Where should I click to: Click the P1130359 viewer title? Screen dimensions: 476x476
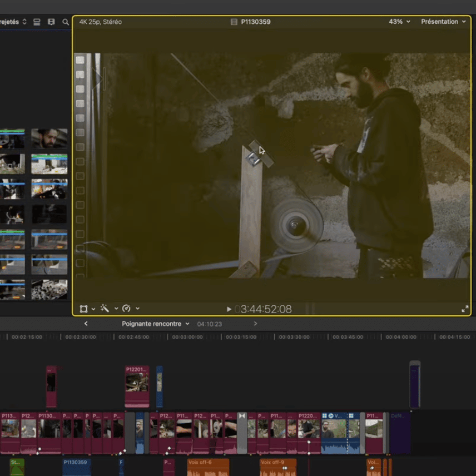(256, 22)
